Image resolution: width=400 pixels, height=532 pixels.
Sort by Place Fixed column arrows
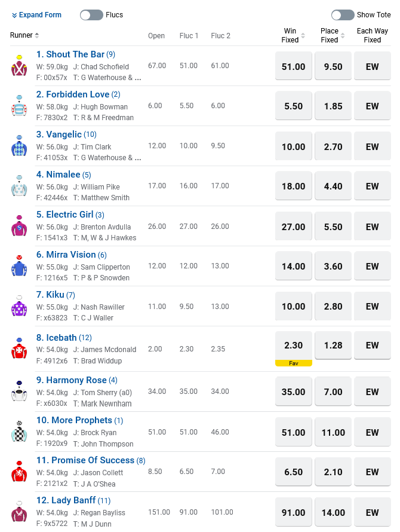click(x=342, y=36)
